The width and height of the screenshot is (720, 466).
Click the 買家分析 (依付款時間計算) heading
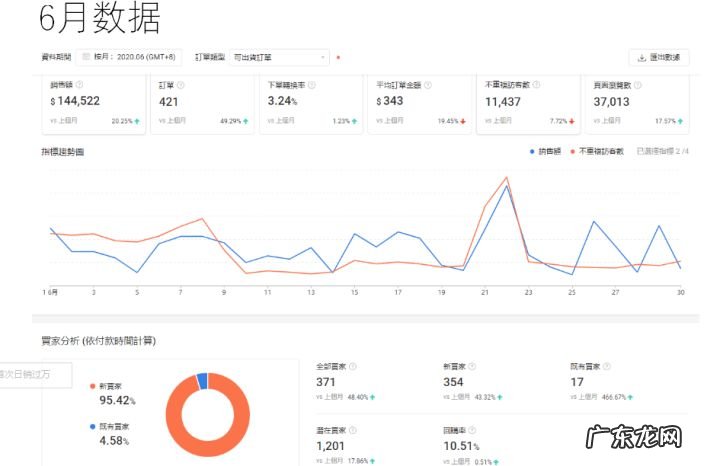tap(99, 341)
